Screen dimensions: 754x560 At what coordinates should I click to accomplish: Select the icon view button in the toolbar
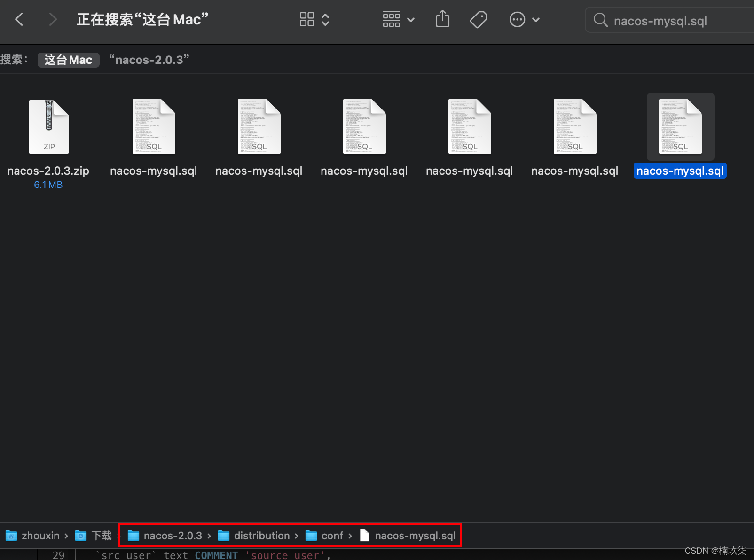(307, 19)
